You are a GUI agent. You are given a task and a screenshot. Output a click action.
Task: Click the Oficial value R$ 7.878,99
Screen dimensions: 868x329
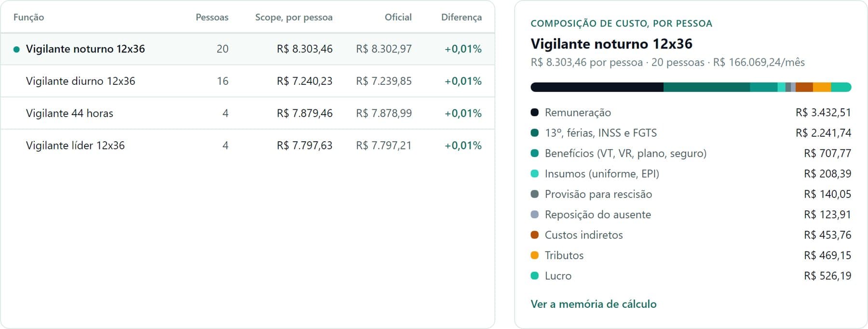point(384,113)
